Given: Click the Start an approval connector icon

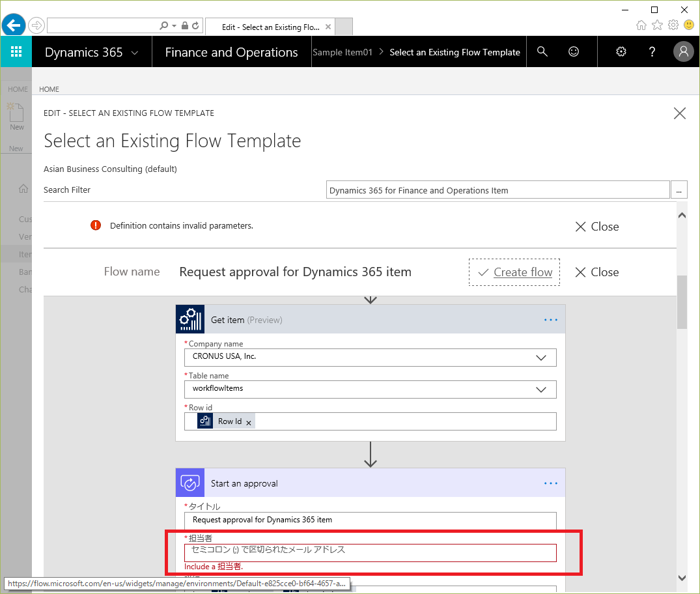Looking at the screenshot, I should [x=190, y=483].
